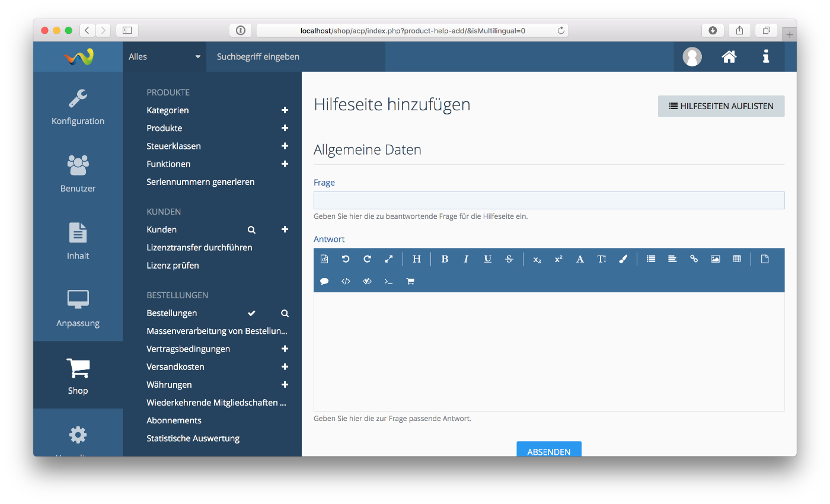Toggle bold formatting in the answer editor
Viewport: 830px width, 504px height.
(445, 259)
